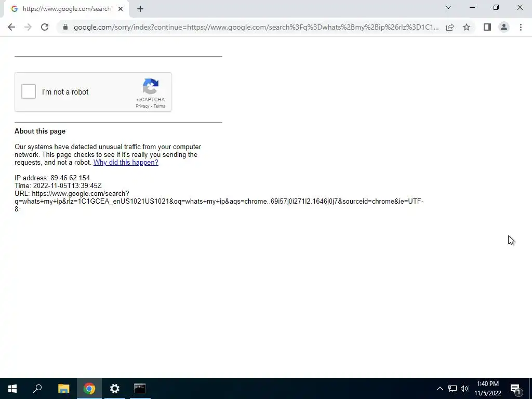The width and height of the screenshot is (532, 399).
Task: Focus the address bar URL
Action: (256, 27)
